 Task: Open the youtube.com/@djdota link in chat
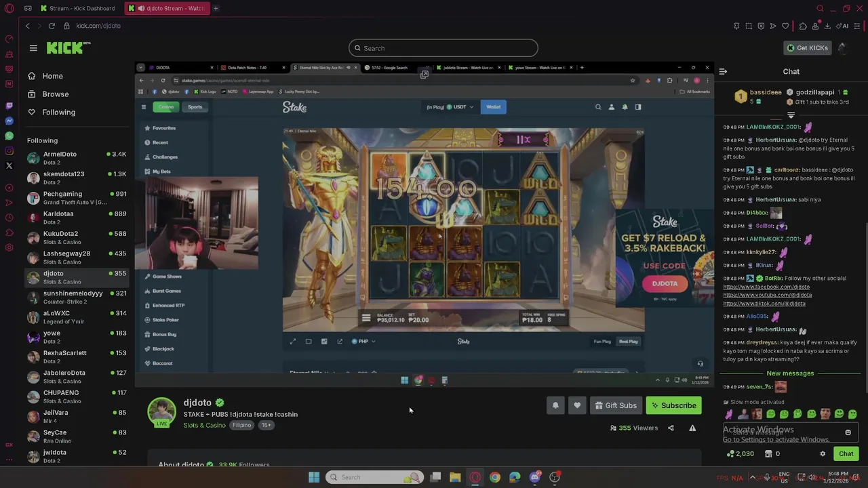[767, 295]
